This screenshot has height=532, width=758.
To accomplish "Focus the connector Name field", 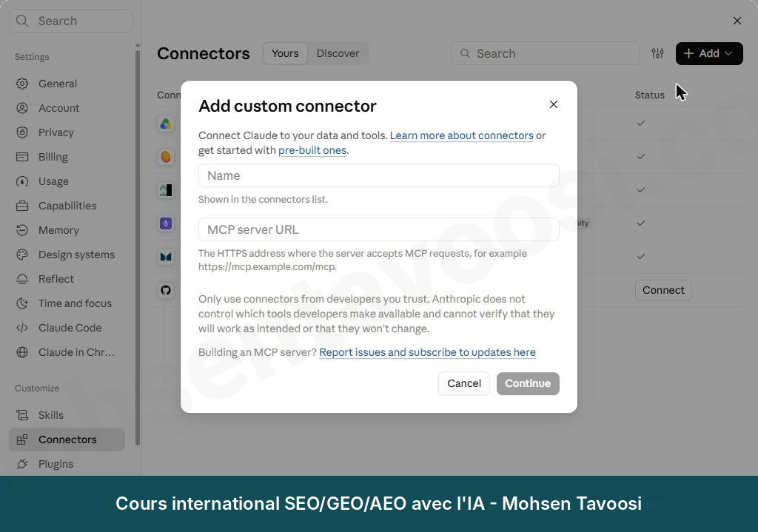I will click(x=378, y=175).
